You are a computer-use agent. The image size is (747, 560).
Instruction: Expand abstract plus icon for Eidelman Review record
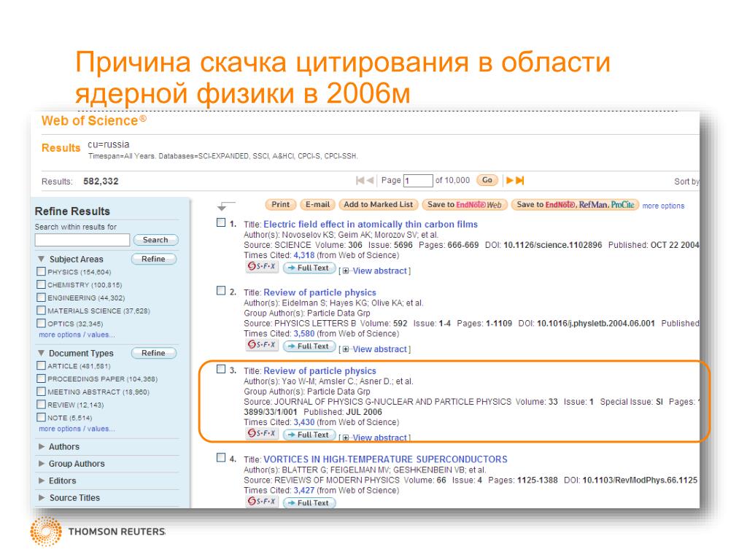346,349
